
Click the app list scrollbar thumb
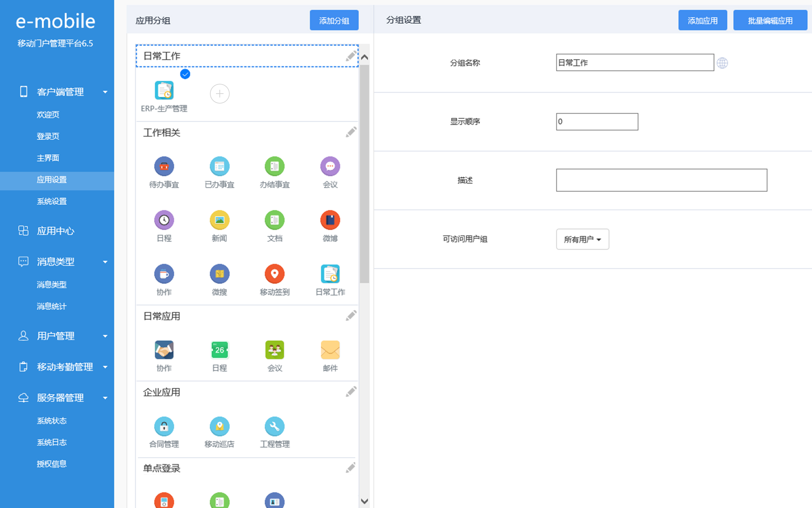[x=364, y=174]
